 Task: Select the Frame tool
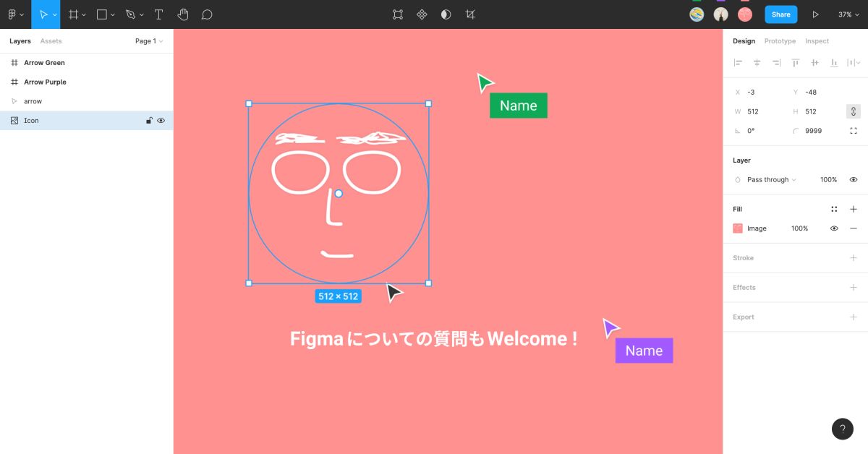click(x=72, y=14)
